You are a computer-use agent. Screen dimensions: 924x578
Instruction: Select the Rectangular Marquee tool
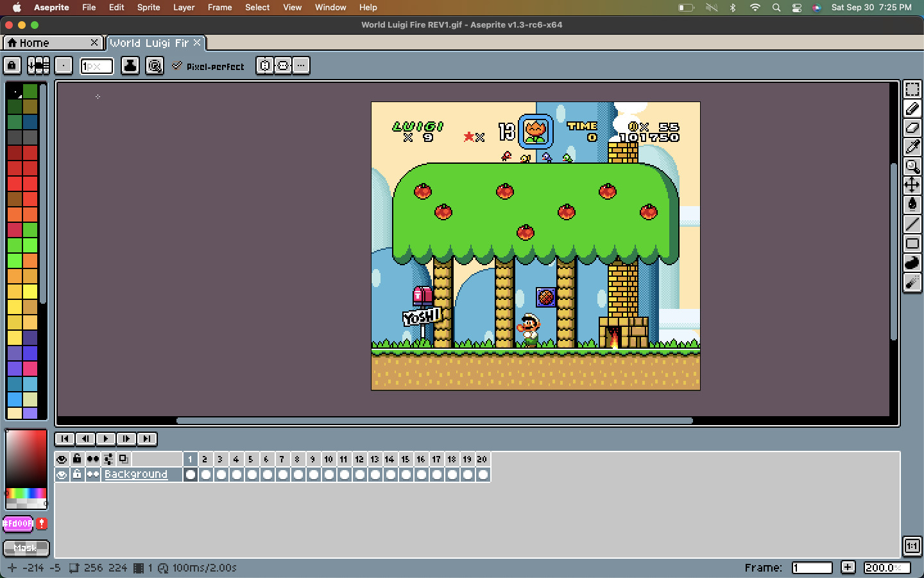(x=912, y=89)
